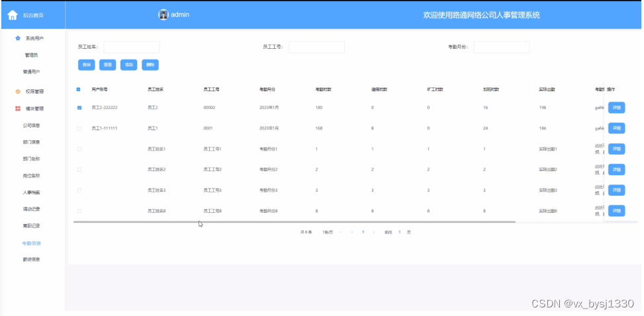The height and width of the screenshot is (316, 644).
Task: Open the 普通用户 sidebar item
Action: (32, 72)
